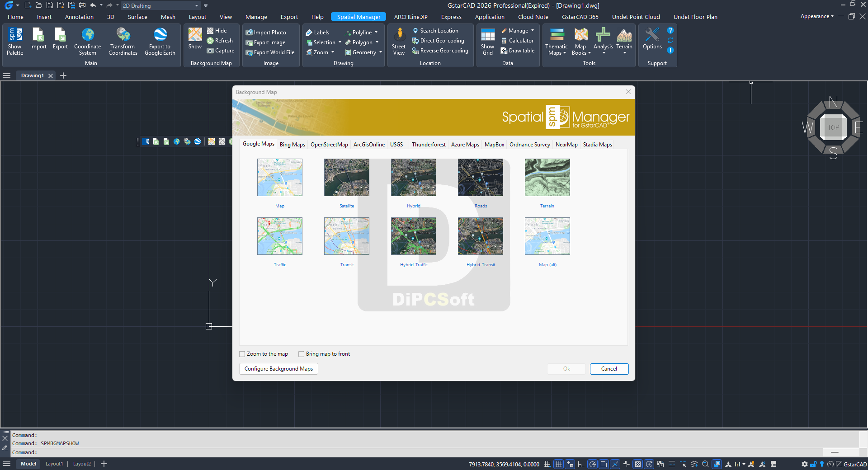Capture the background map image
This screenshot has width=868, height=470.
[221, 51]
